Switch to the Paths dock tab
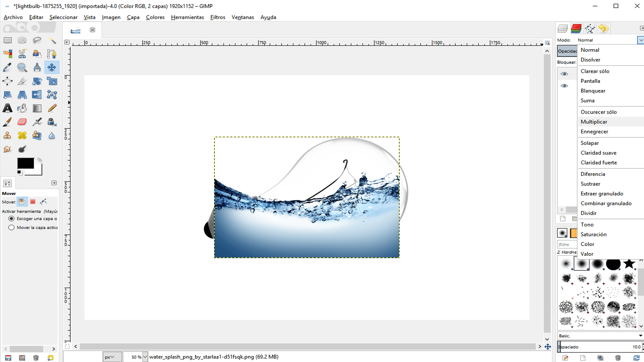 point(590,28)
